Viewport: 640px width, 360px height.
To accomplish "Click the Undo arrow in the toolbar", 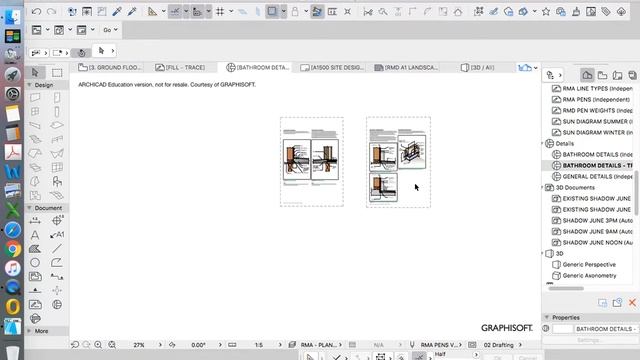I will click(36, 11).
